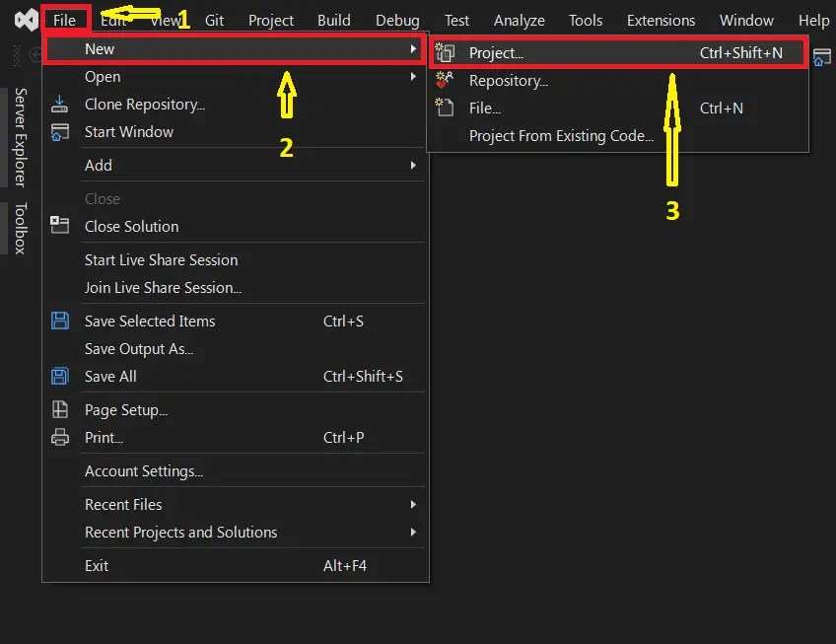This screenshot has height=644, width=836.
Task: Click the Visual Studio logo top-left corner
Action: (x=26, y=18)
